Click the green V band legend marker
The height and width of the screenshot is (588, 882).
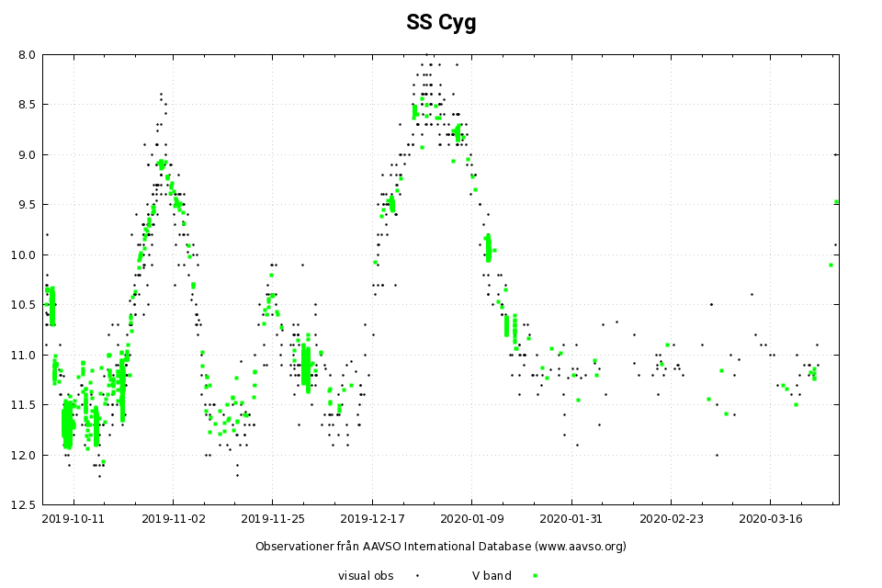coord(535,575)
